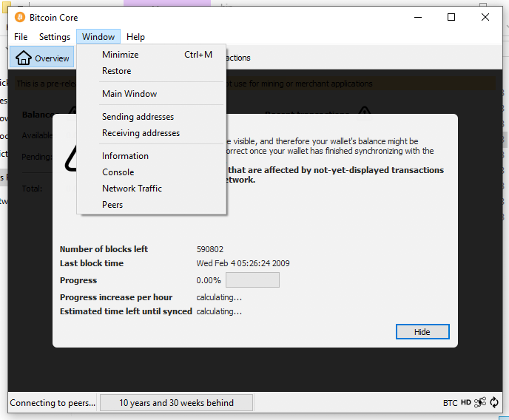Switch to the Overview tab

point(42,57)
